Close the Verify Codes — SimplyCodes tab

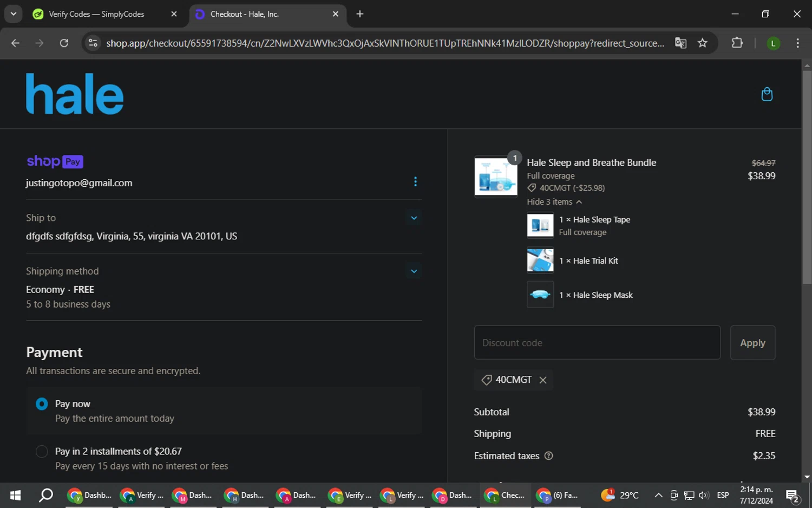174,14
